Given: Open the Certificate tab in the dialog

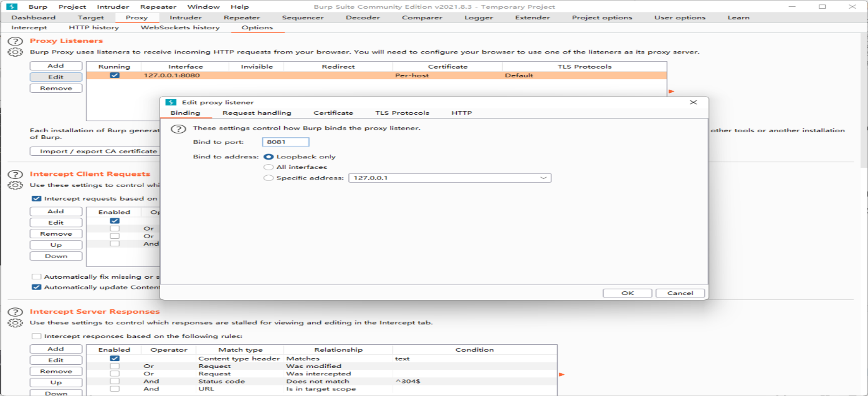Looking at the screenshot, I should point(333,113).
